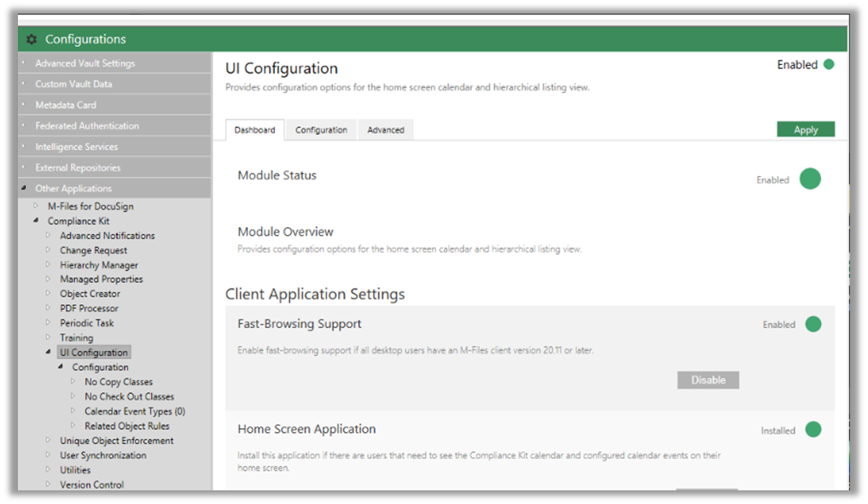868x504 pixels.
Task: Expand the Calendar Event Types node
Action: click(73, 410)
